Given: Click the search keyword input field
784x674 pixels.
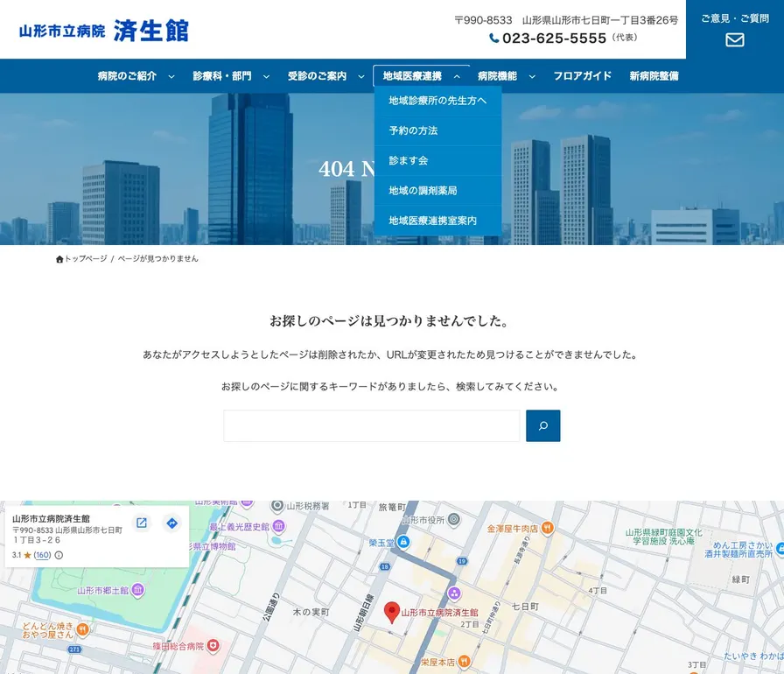Looking at the screenshot, I should tap(372, 425).
